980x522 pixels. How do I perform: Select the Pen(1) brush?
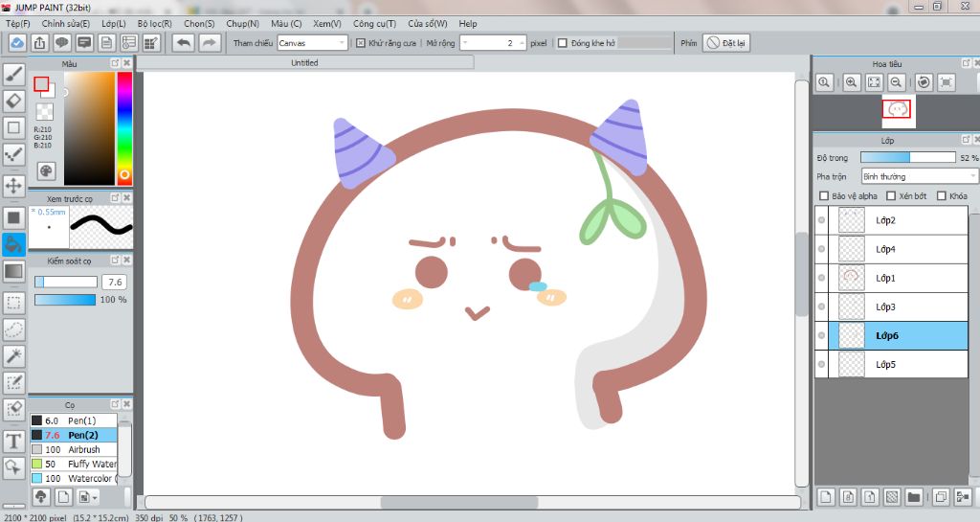pos(74,420)
